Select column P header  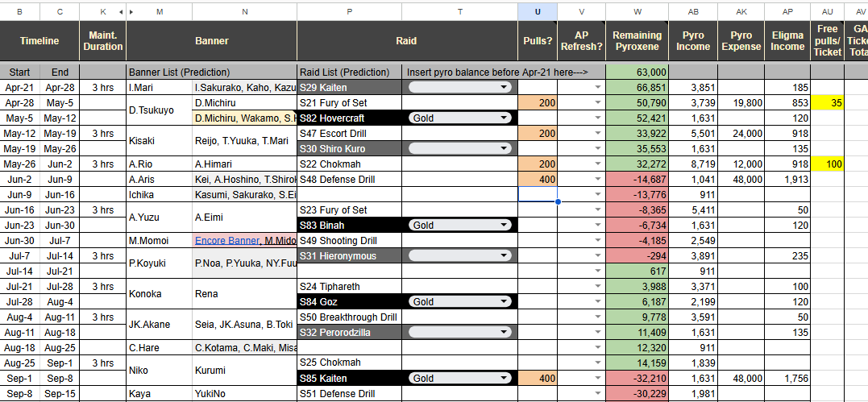pyautogui.click(x=349, y=11)
